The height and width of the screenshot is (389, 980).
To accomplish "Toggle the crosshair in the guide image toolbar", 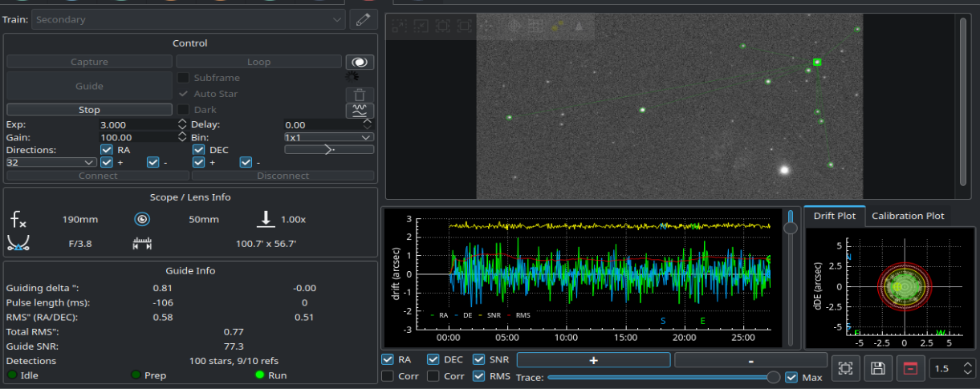I will click(514, 26).
